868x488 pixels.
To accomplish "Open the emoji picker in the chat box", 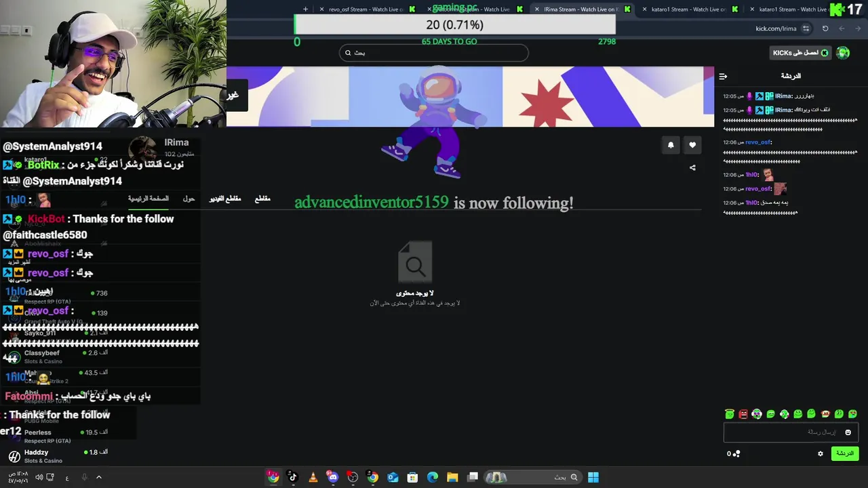I will click(848, 432).
